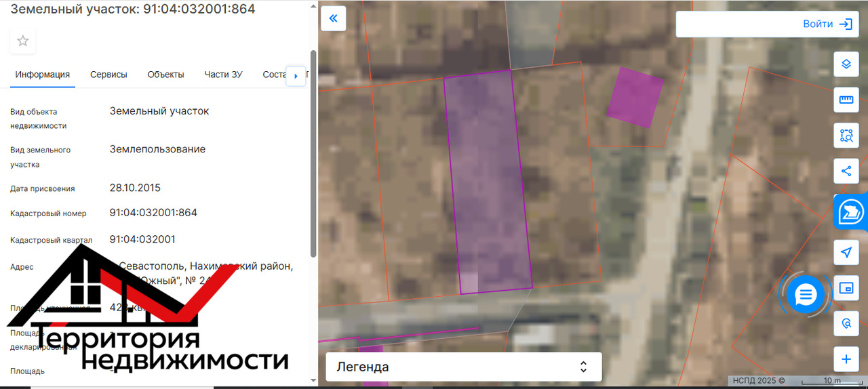Screen dimensions: 868x389
Task: Select the ruler measurement tool
Action: 846,100
